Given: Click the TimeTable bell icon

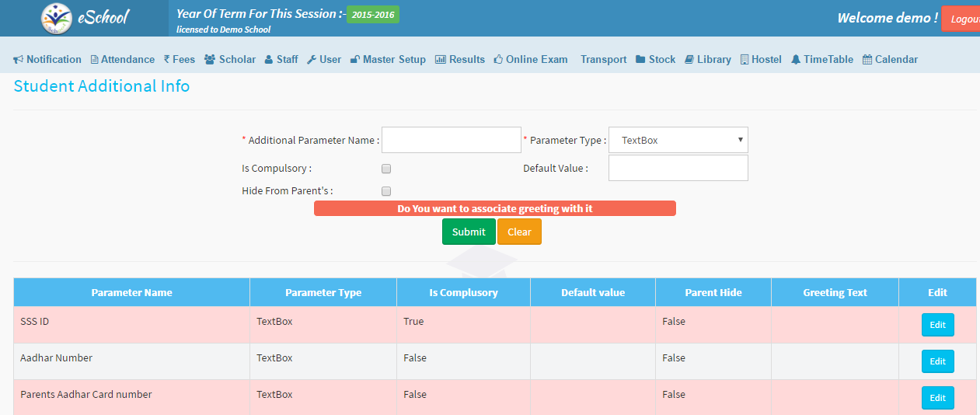Looking at the screenshot, I should pyautogui.click(x=796, y=60).
